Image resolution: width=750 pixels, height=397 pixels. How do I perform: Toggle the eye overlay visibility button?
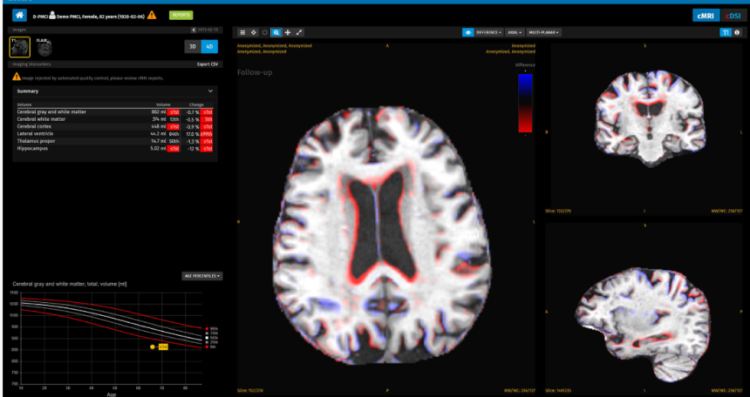(x=468, y=33)
